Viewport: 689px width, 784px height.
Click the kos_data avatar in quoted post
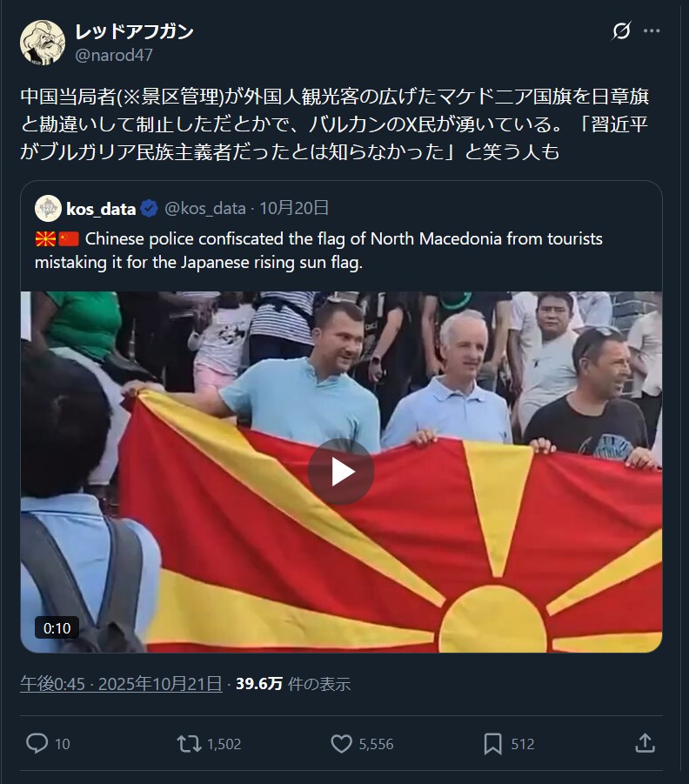point(48,209)
